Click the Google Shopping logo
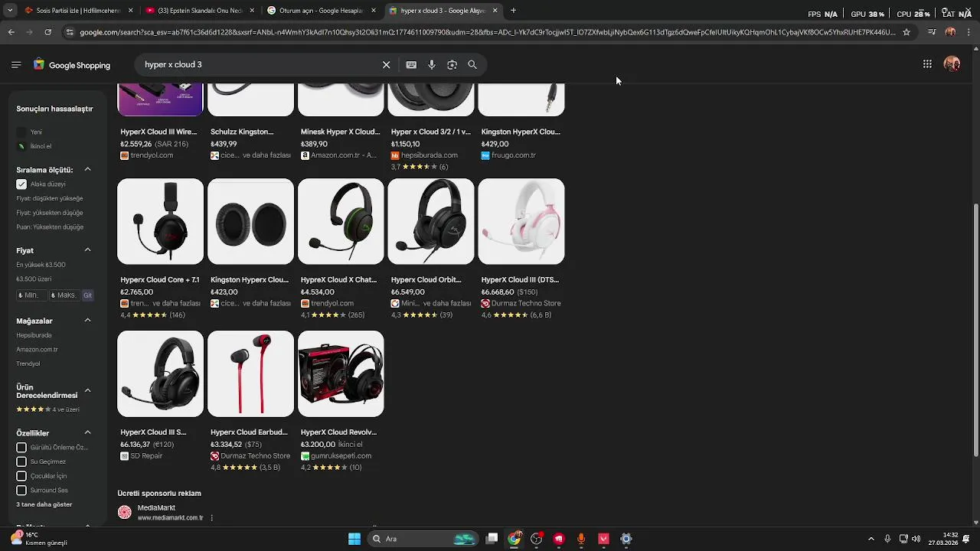This screenshot has width=980, height=551. coord(72,65)
